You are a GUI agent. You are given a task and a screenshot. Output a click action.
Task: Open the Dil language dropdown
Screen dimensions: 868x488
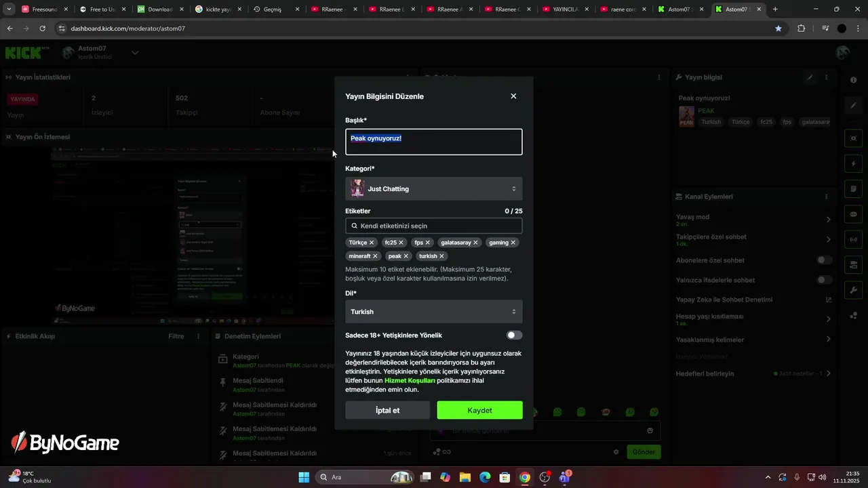(x=434, y=312)
